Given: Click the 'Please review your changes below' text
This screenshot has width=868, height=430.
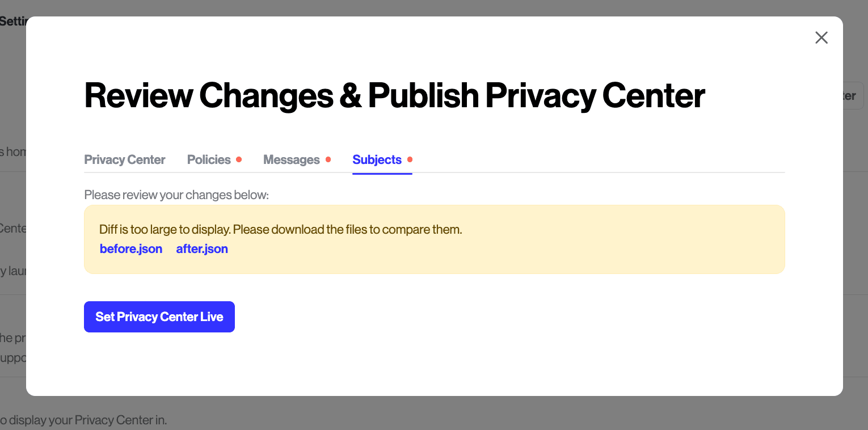Looking at the screenshot, I should [x=176, y=195].
